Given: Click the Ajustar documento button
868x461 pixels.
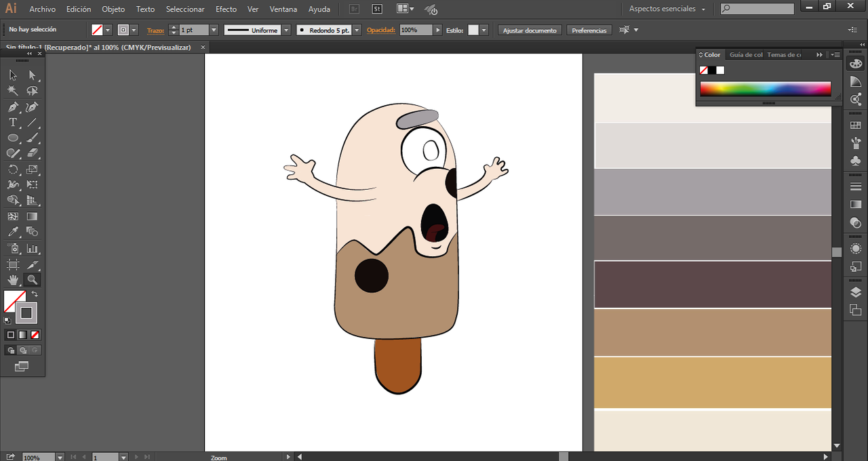Looking at the screenshot, I should coord(530,31).
